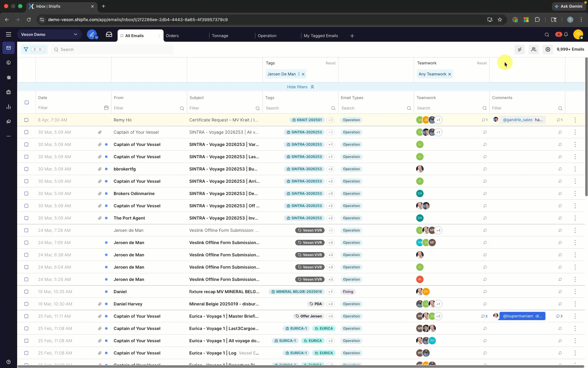Open the notifications bell icon

[566, 35]
